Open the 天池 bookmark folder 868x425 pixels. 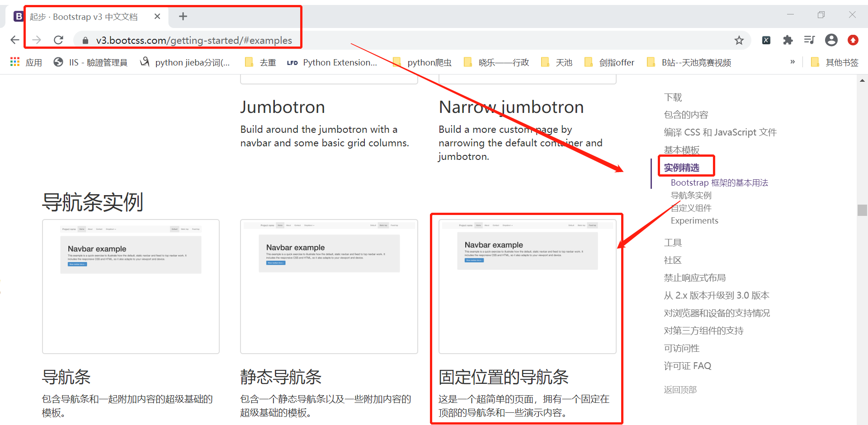click(x=557, y=62)
